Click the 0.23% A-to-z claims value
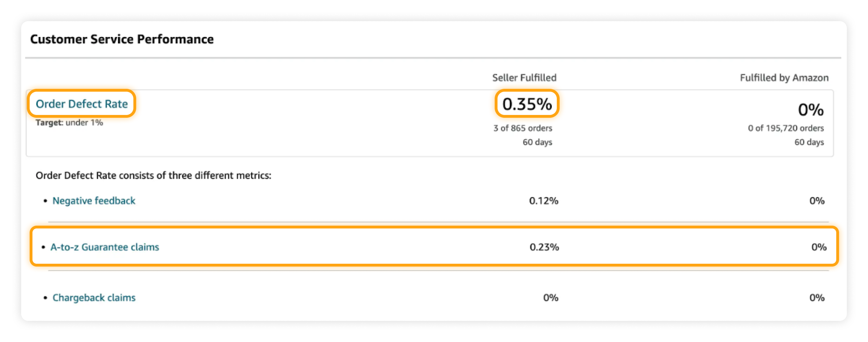The height and width of the screenshot is (342, 868). [544, 247]
